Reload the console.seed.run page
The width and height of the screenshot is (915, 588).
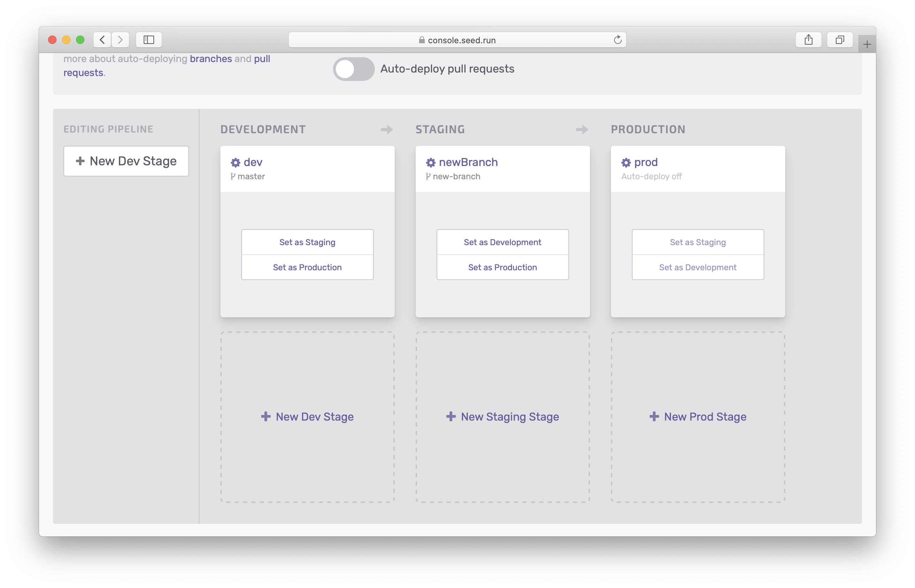617,40
